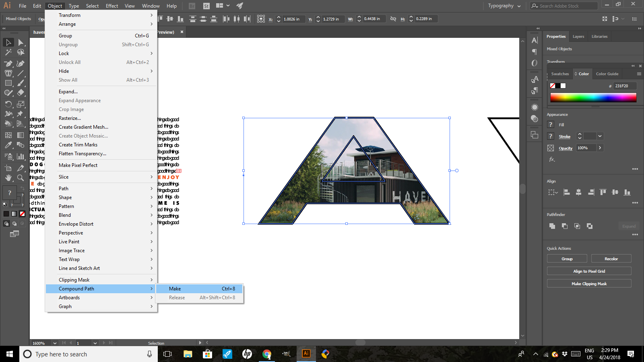Open the Typography workspace dropdown
Viewport: 644px width, 362px height.
point(504,6)
